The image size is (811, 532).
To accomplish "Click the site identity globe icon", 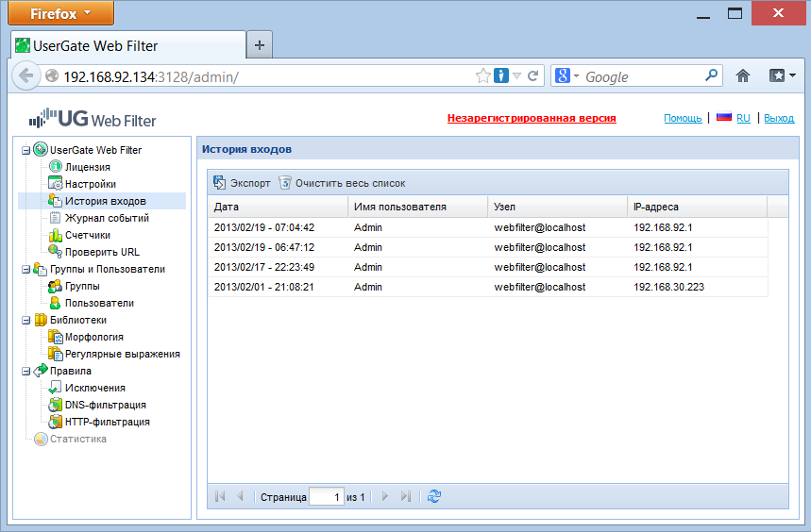I will tap(52, 75).
